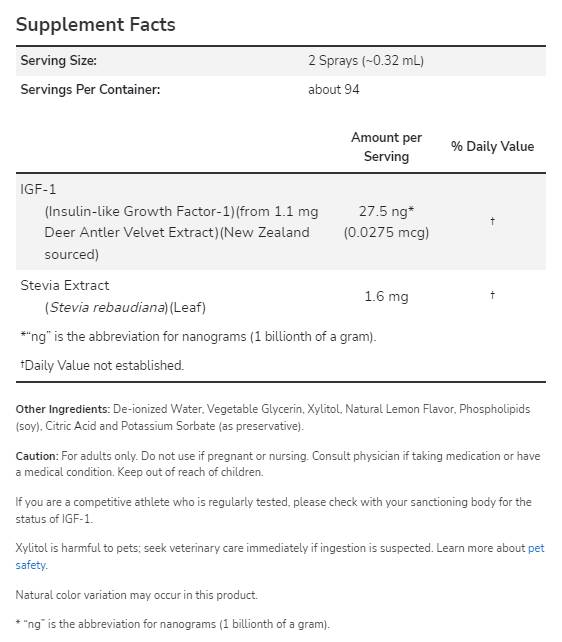The height and width of the screenshot is (642, 562).
Task: Click the Daily Value not established footnote
Action: (102, 365)
